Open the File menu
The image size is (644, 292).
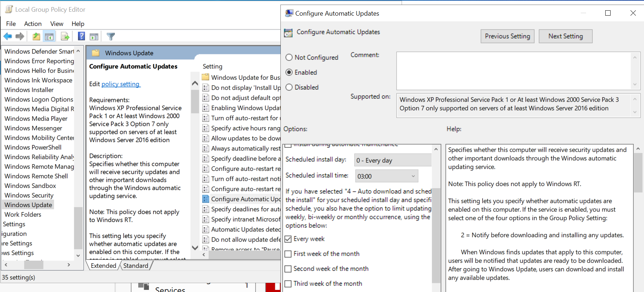[x=11, y=24]
